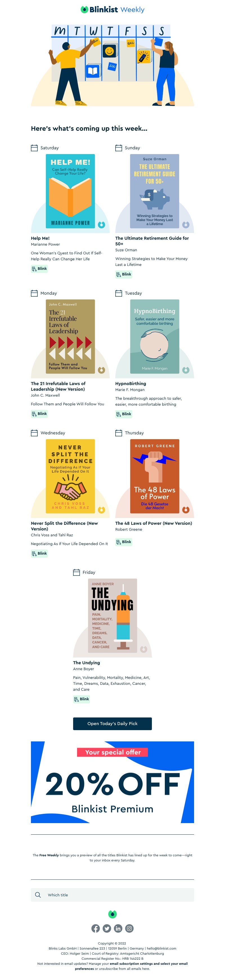Click the Facebook icon in footer
The height and width of the screenshot is (980, 225).
(x=96, y=928)
